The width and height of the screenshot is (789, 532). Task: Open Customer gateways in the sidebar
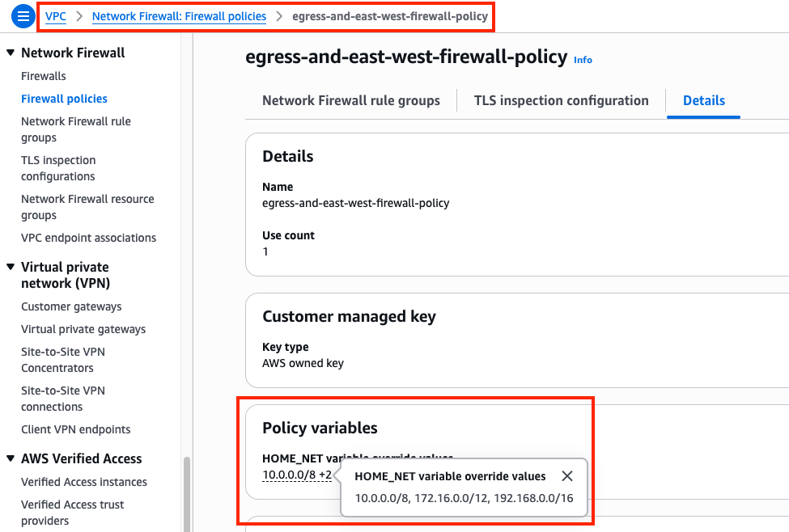pos(71,306)
